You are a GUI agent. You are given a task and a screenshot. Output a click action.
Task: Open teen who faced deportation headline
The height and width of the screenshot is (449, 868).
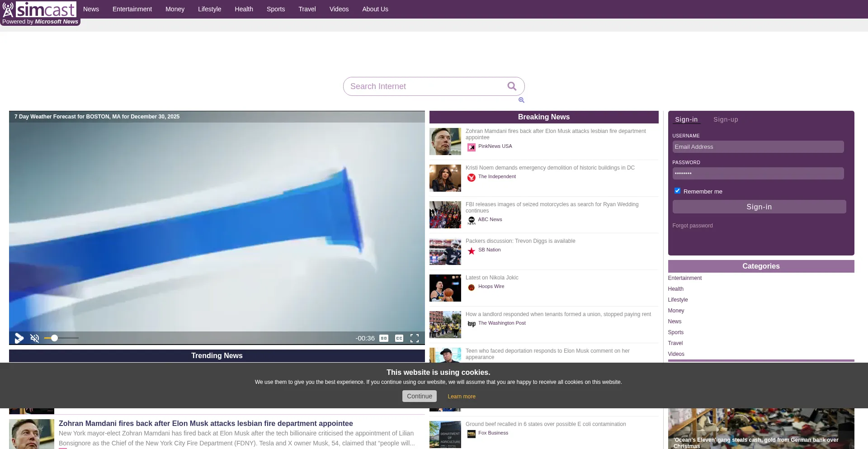click(x=547, y=354)
